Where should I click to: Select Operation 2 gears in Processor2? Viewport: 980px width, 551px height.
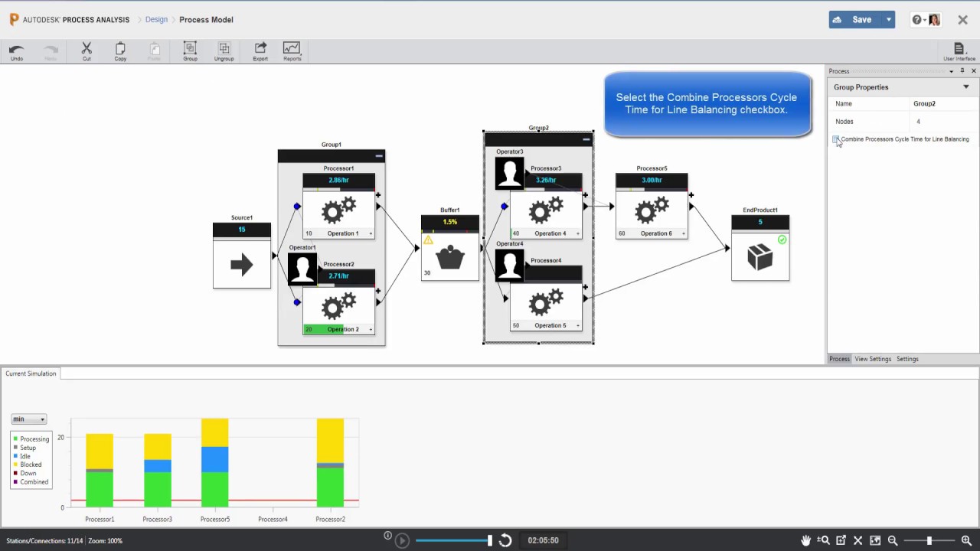[x=338, y=306]
